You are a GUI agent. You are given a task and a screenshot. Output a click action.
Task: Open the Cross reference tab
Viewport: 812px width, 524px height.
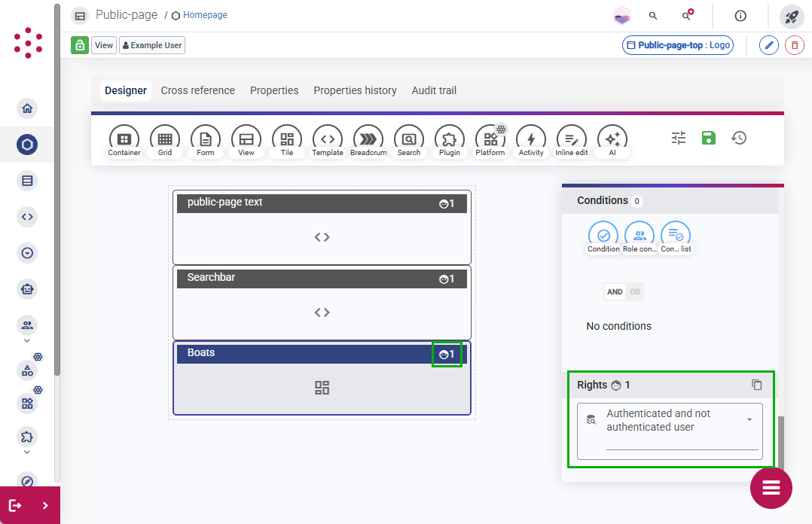[198, 90]
